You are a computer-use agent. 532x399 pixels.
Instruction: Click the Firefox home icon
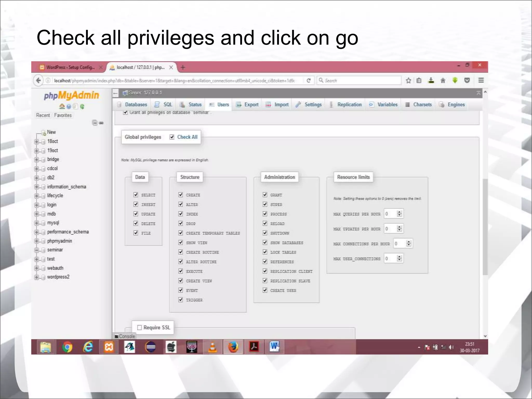443,81
